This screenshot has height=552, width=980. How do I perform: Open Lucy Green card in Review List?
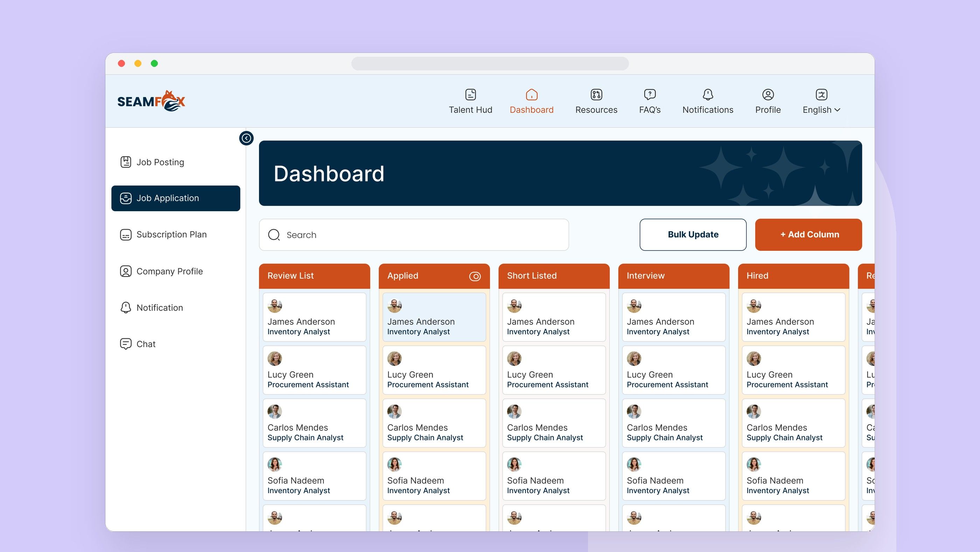314,370
